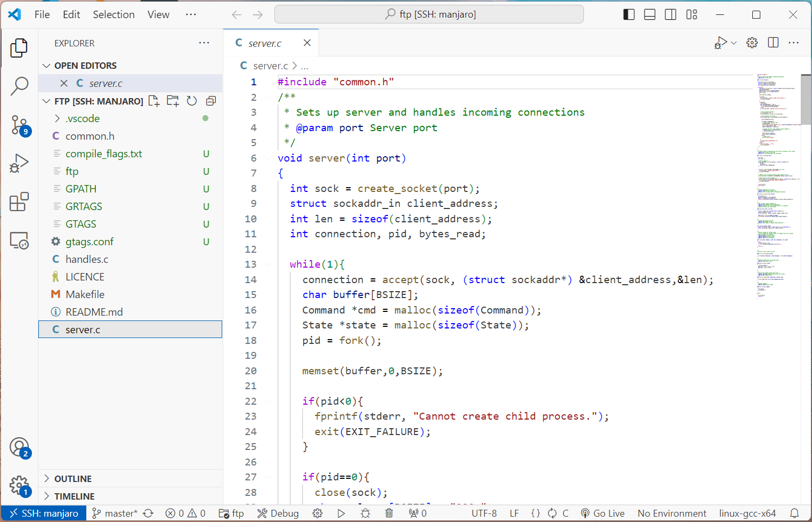Toggle primary side bar visibility

(629, 14)
